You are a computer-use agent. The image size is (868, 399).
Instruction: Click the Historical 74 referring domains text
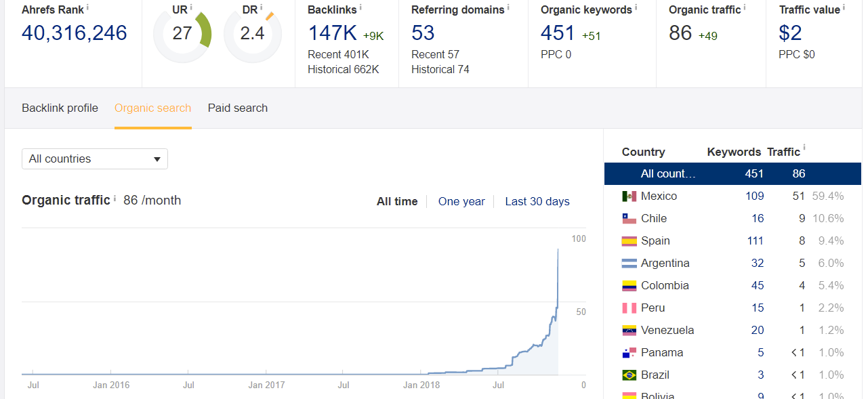(440, 69)
